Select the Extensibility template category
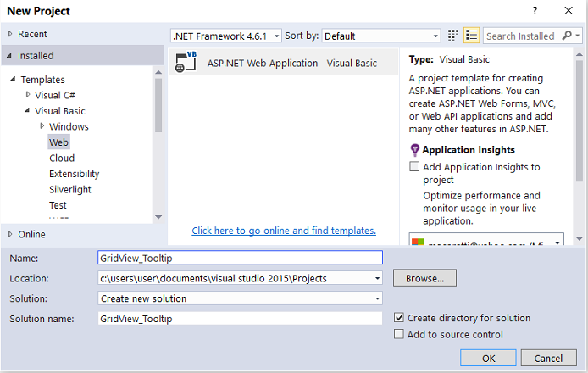The height and width of the screenshot is (373, 588). 75,174
